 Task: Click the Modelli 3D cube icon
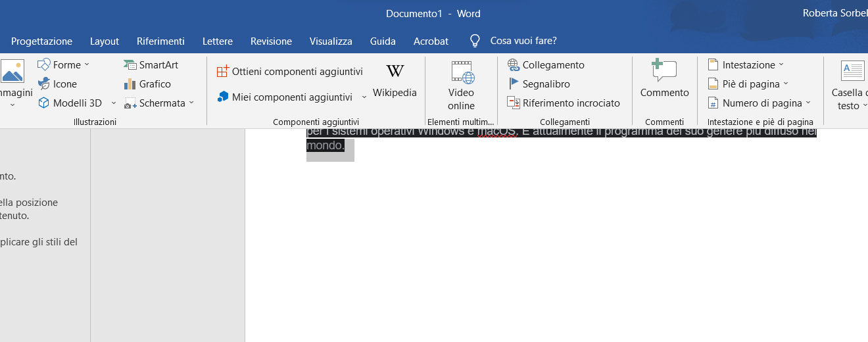[x=43, y=103]
